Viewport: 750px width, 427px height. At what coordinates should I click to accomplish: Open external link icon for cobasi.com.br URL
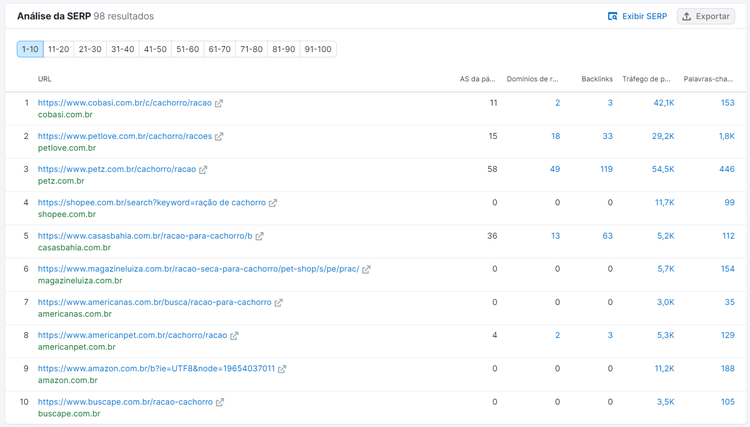click(x=219, y=103)
